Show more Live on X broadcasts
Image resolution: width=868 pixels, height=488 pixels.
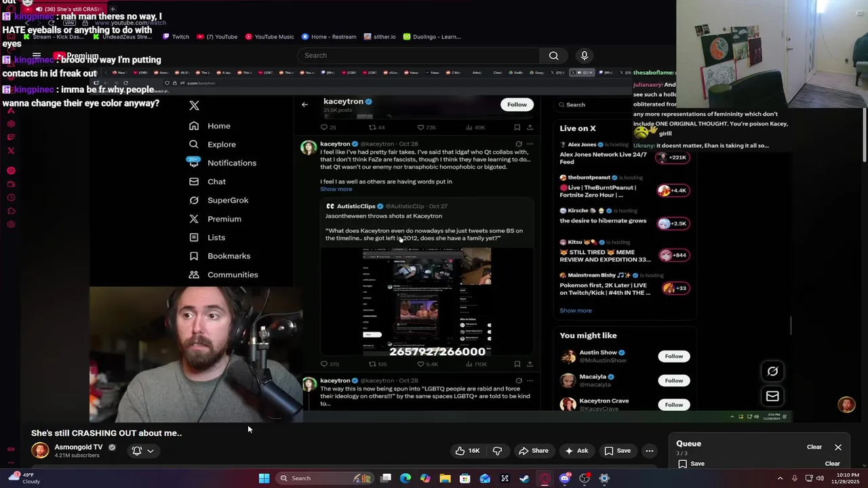coord(576,310)
